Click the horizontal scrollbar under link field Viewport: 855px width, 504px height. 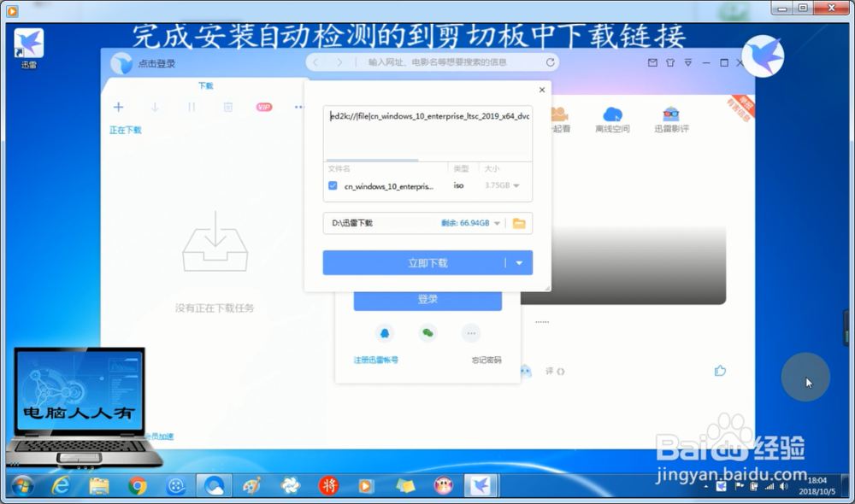373,161
